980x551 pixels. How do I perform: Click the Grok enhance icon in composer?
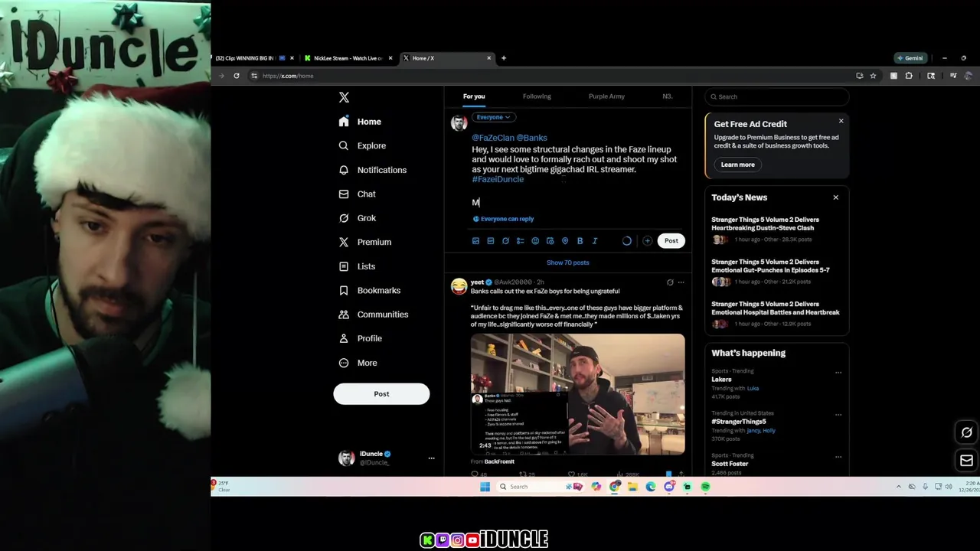(x=505, y=241)
